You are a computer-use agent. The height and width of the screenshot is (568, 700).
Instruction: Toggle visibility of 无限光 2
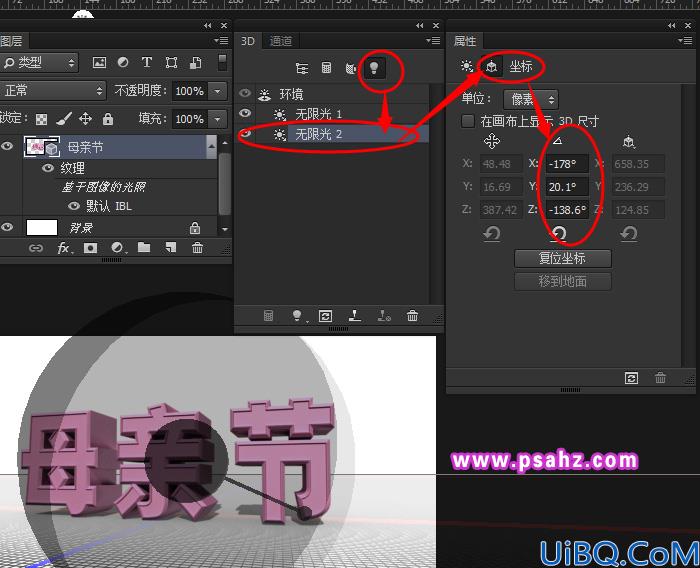click(x=245, y=133)
